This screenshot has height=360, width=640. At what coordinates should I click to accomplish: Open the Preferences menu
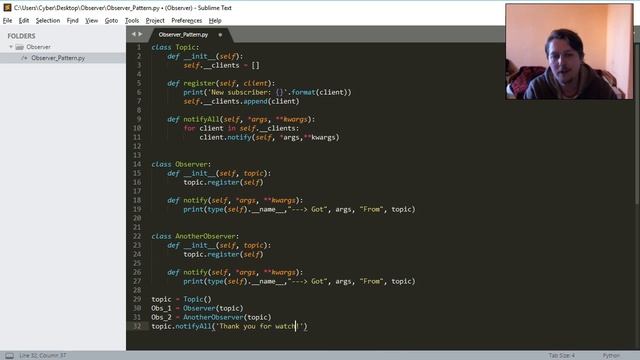tap(187, 20)
